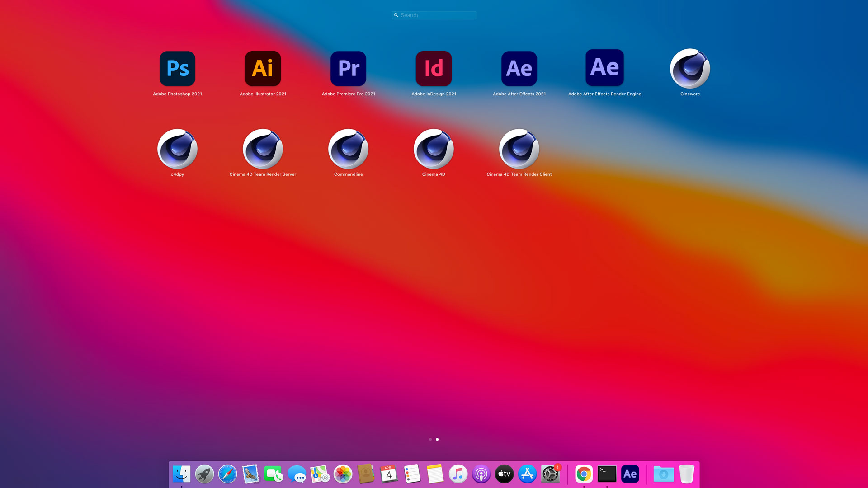Launch Adobe Premiere Pro 2021
868x488 pixels.
[348, 69]
